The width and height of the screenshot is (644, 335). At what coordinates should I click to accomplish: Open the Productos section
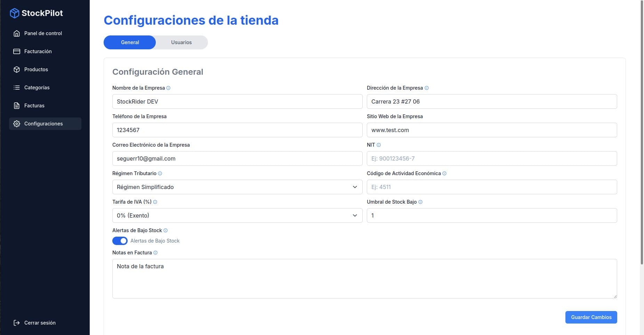(36, 69)
